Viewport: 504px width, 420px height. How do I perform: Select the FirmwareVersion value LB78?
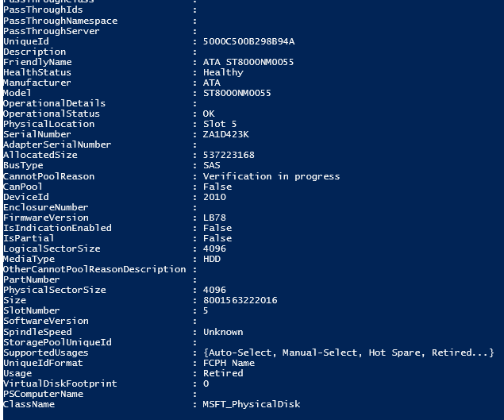pyautogui.click(x=214, y=218)
